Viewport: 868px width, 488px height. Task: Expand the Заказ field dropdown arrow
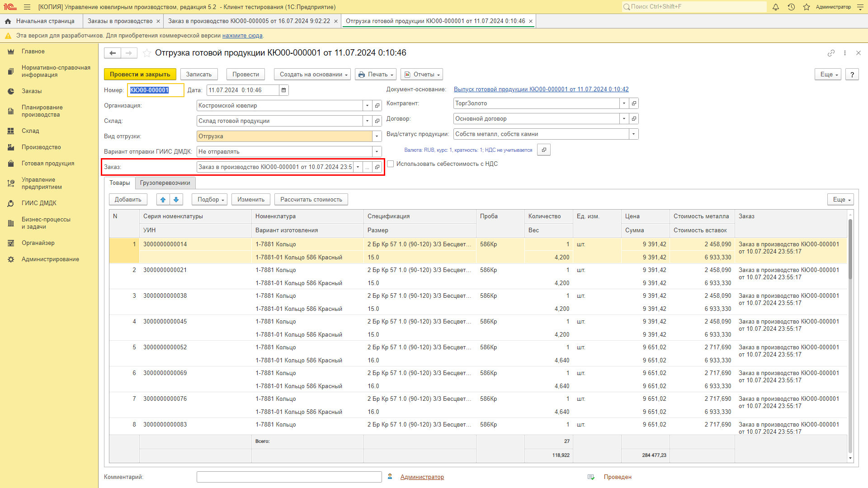coord(358,167)
